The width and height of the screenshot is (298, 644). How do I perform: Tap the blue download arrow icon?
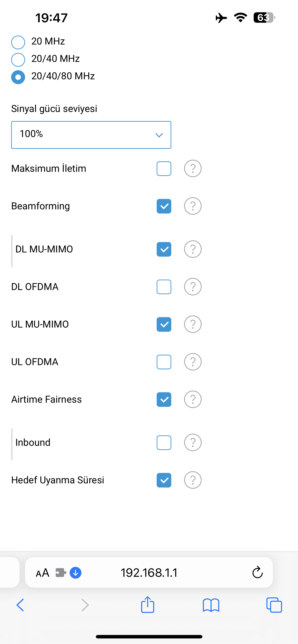click(76, 573)
